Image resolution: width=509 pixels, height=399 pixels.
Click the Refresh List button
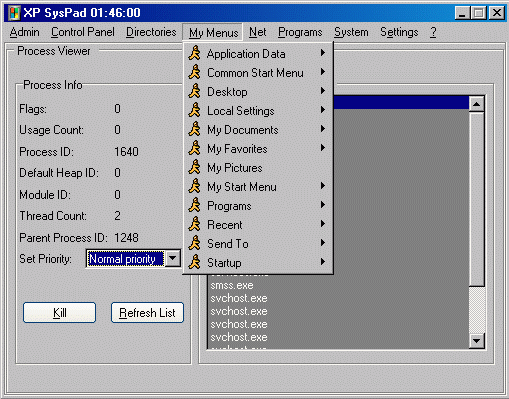(147, 313)
